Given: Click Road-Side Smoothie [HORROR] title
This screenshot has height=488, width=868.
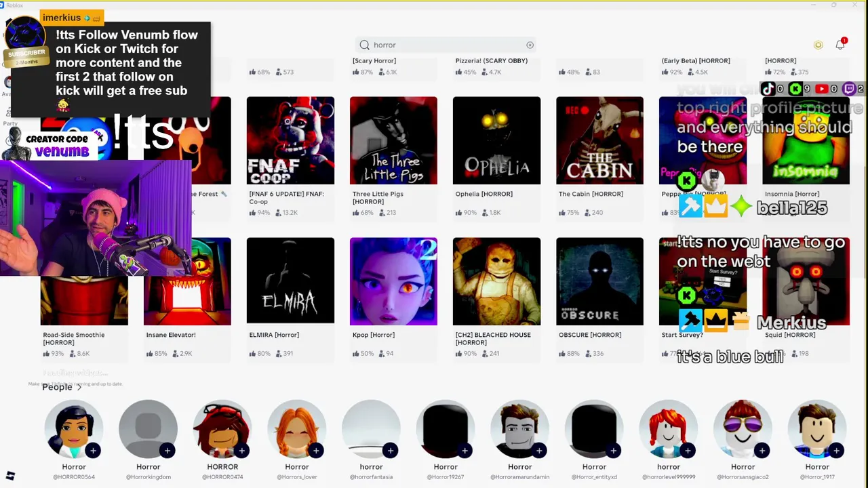Looking at the screenshot, I should coord(73,338).
